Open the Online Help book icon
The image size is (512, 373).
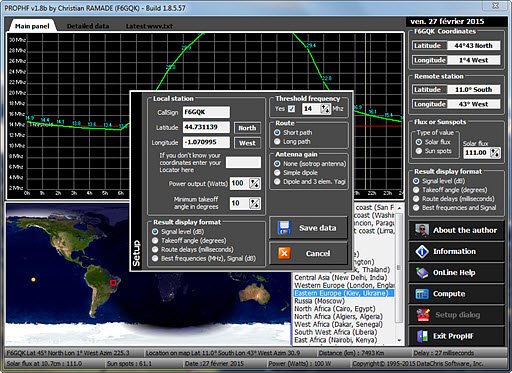click(x=422, y=273)
